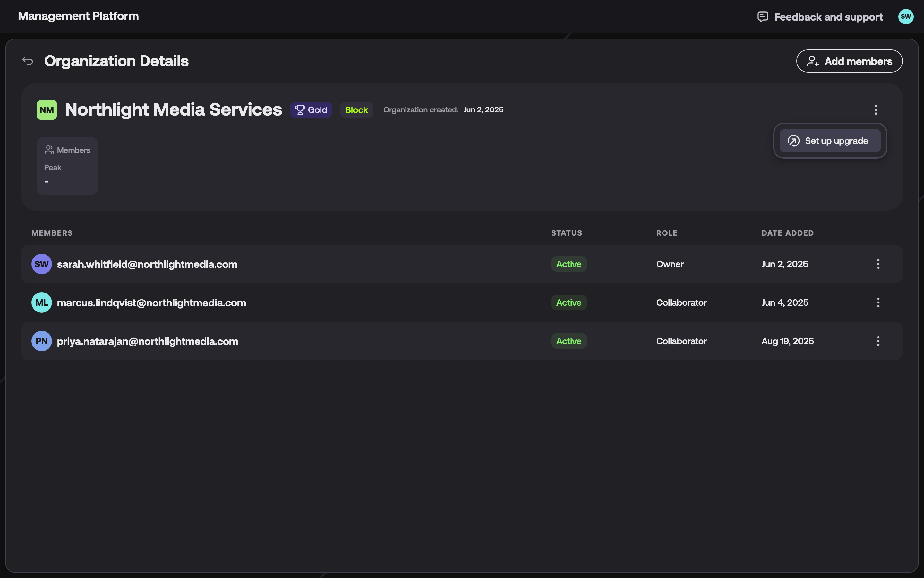Open the three-dot menu for marcus.lindqvist
This screenshot has height=578, width=924.
point(878,302)
